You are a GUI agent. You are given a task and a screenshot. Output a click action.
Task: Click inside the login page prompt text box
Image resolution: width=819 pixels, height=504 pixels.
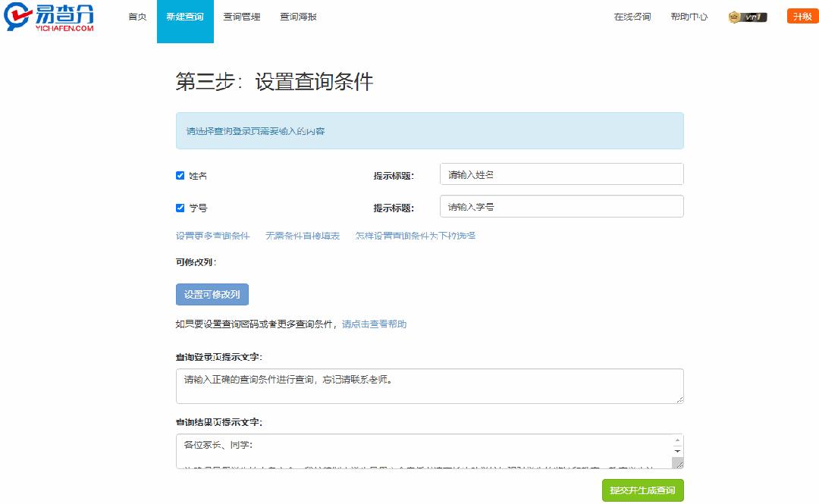[430, 386]
